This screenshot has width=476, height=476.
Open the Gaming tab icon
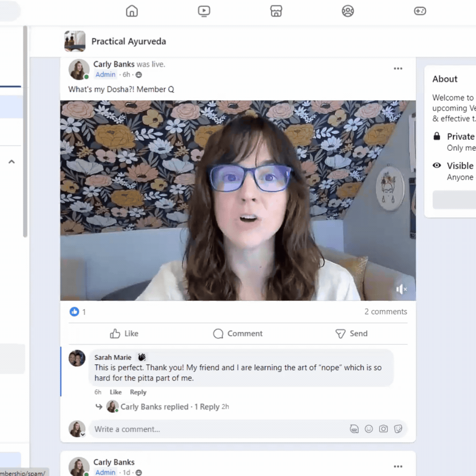(x=420, y=11)
